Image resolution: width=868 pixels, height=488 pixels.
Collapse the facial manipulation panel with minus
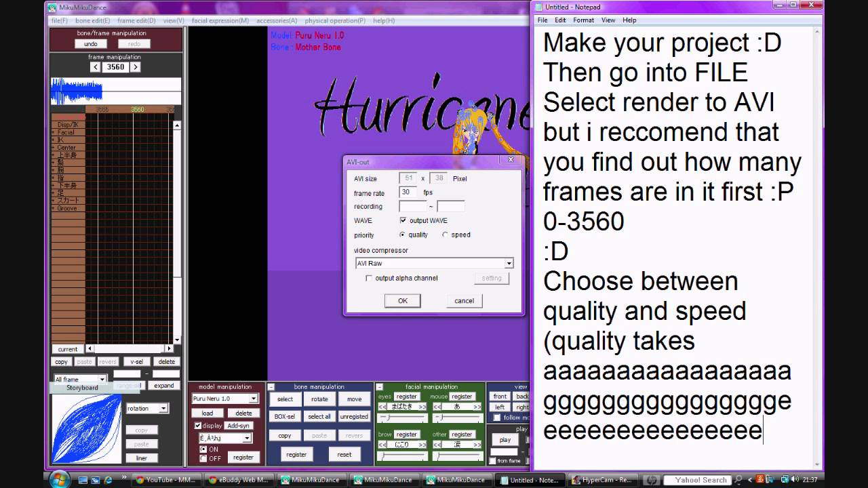coord(379,387)
